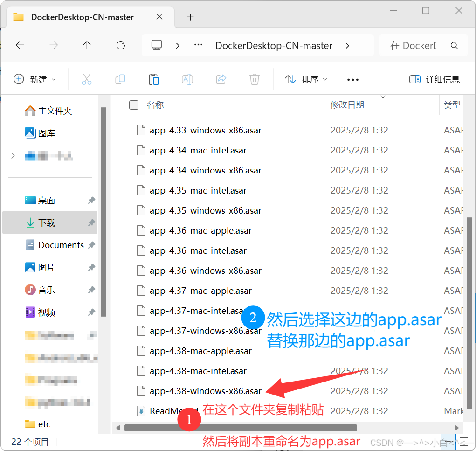Open 主文件夹 in the sidebar
This screenshot has height=451, width=476.
point(48,111)
